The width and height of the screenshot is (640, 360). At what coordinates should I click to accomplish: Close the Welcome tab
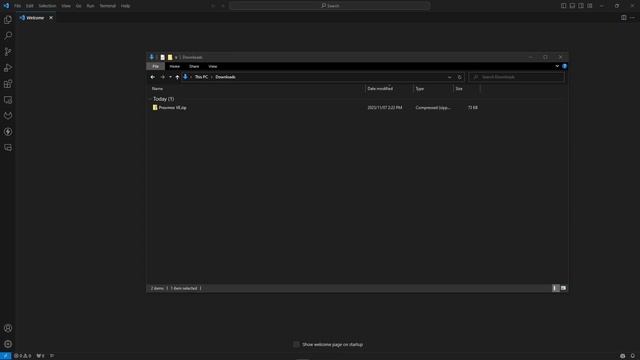(51, 18)
